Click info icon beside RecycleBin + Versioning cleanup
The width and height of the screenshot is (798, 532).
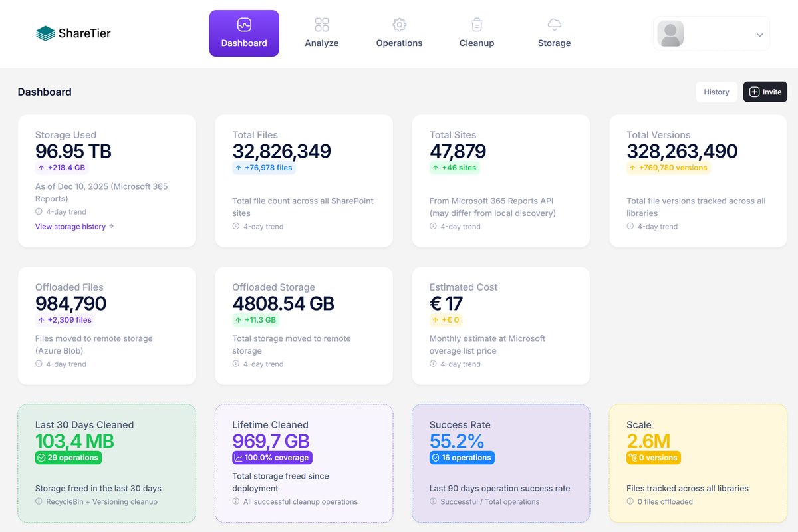click(39, 502)
